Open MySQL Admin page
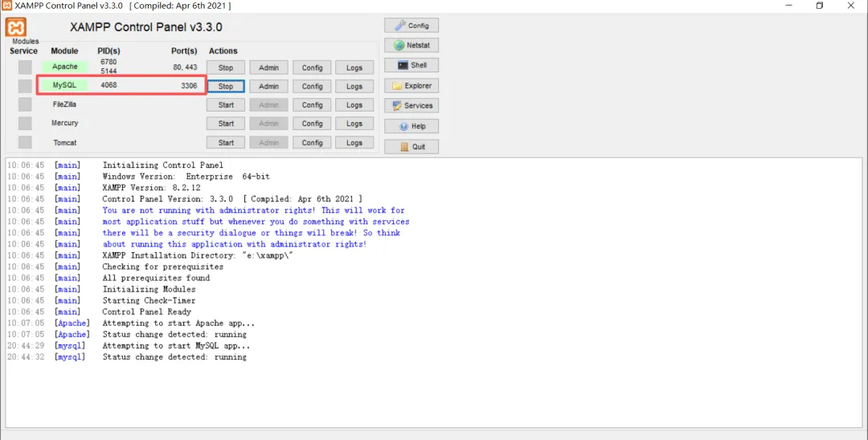 268,86
